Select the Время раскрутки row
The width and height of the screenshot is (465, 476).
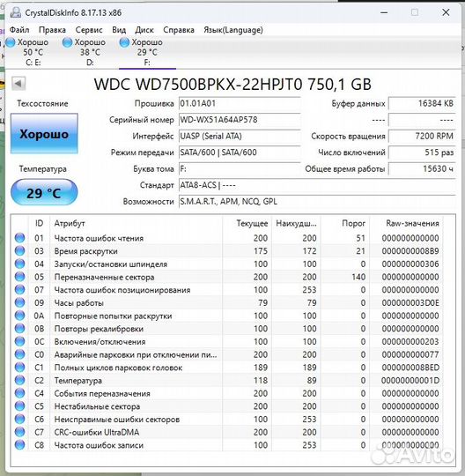227,251
